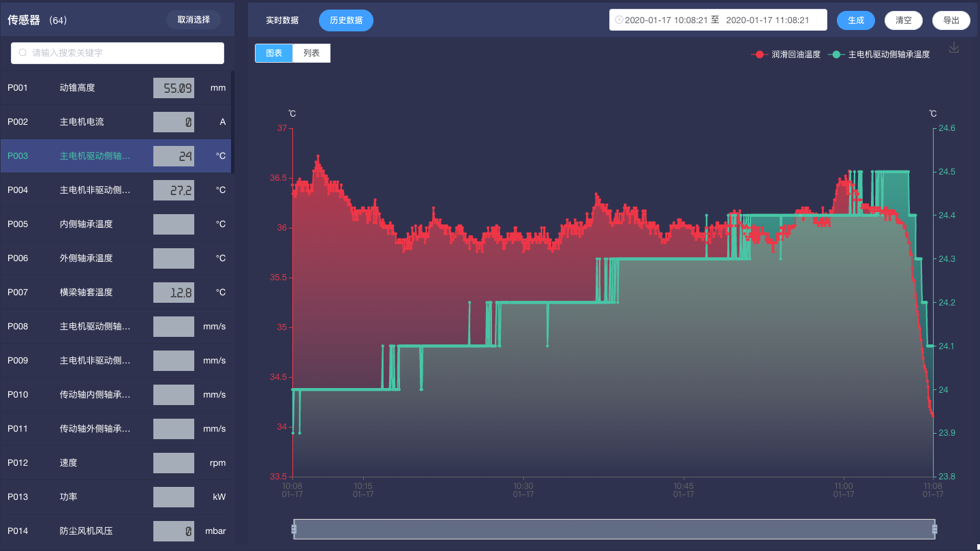Select sensor P007 横梁轴套温度 row

116,293
